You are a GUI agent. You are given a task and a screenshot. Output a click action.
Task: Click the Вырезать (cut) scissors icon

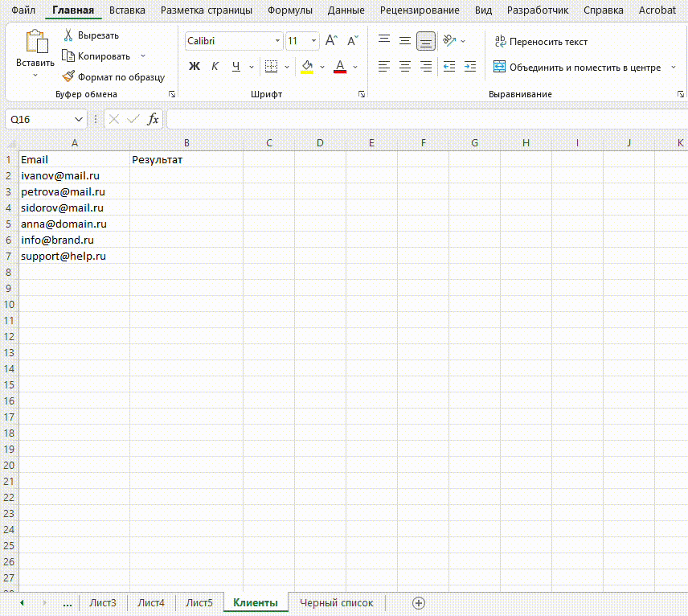coord(68,35)
